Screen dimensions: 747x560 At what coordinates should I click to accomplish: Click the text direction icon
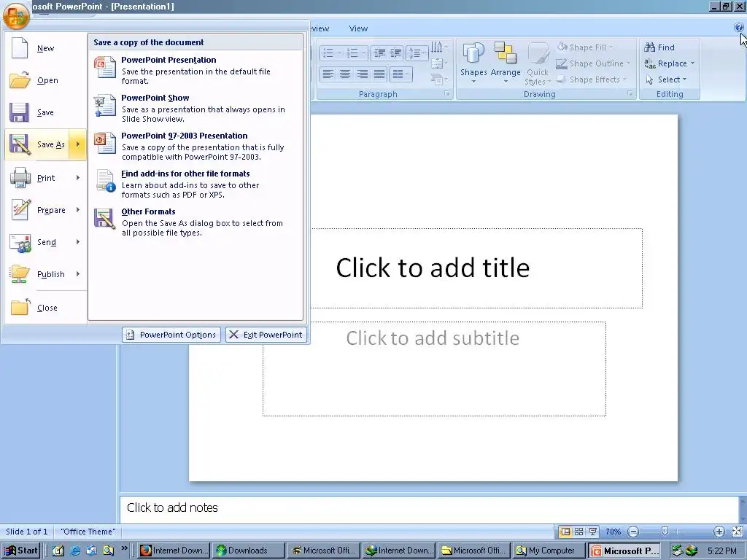coord(438,47)
